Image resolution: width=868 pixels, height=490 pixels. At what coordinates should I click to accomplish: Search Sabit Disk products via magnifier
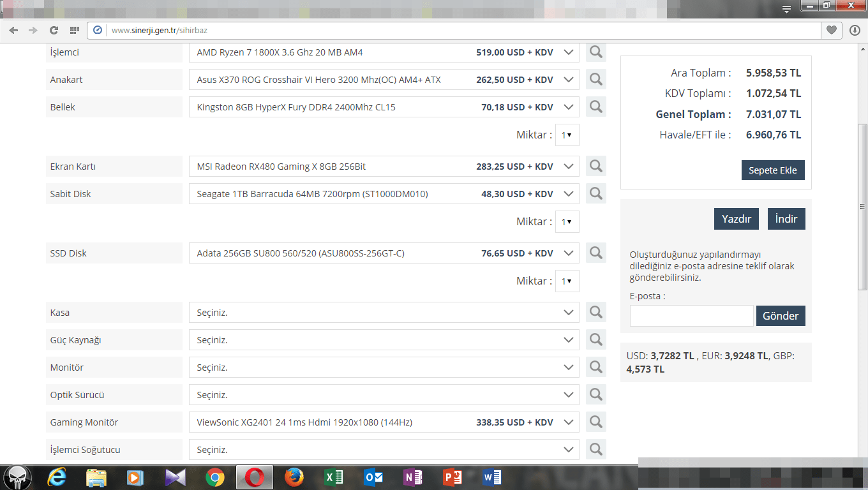pyautogui.click(x=596, y=194)
